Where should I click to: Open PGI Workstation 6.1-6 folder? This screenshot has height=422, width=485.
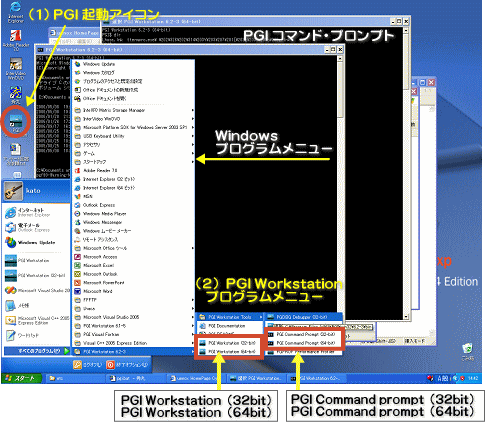pyautogui.click(x=133, y=326)
